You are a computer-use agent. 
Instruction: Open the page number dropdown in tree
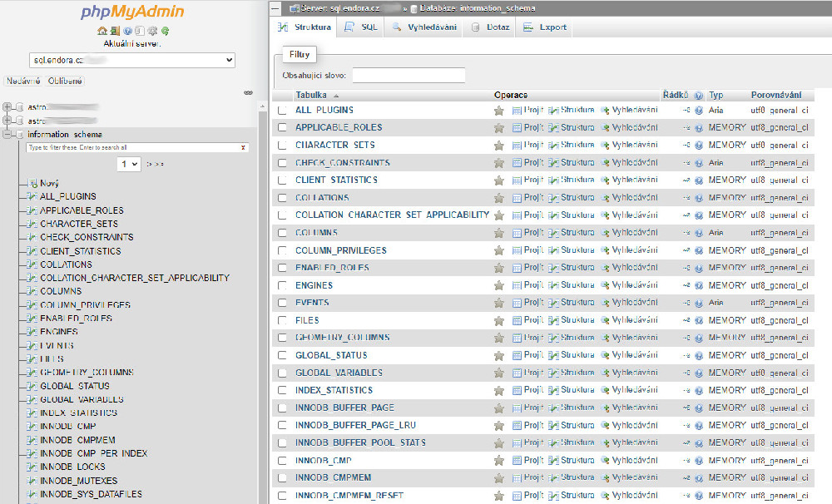(x=129, y=165)
